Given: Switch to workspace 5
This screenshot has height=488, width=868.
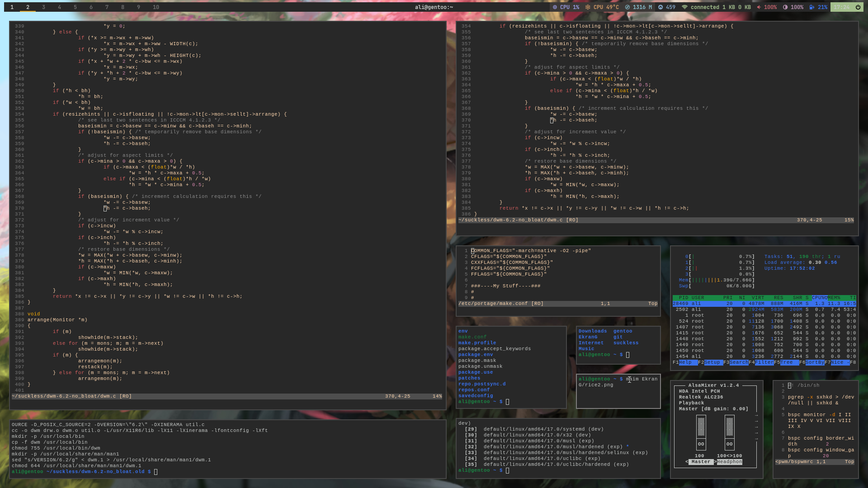Looking at the screenshot, I should [x=75, y=7].
